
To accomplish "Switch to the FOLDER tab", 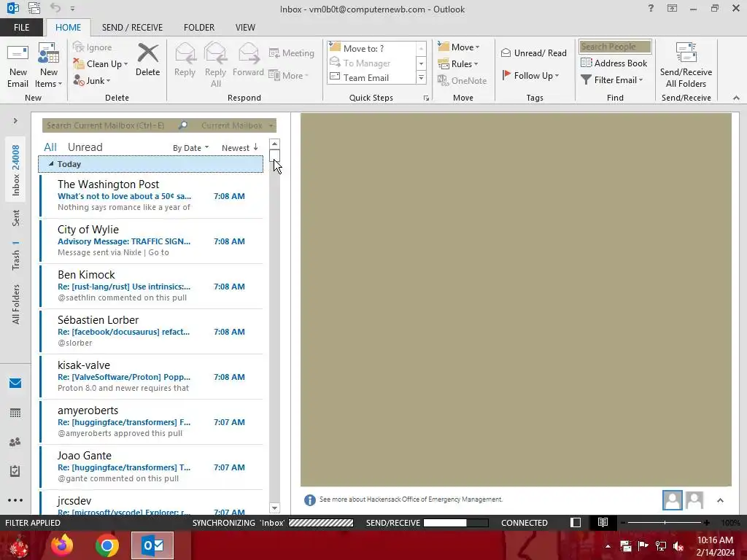I will 199,28.
